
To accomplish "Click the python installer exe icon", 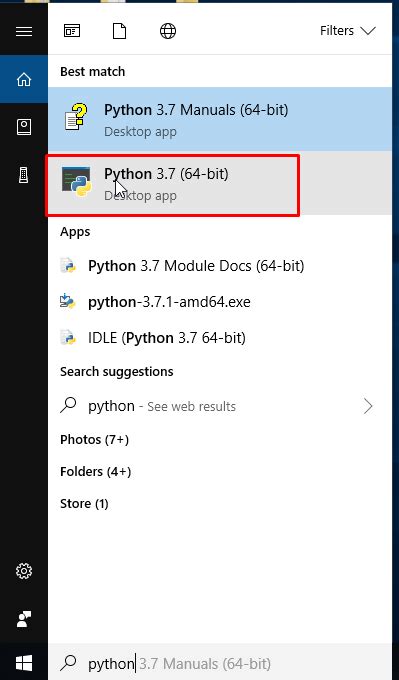I will point(68,301).
